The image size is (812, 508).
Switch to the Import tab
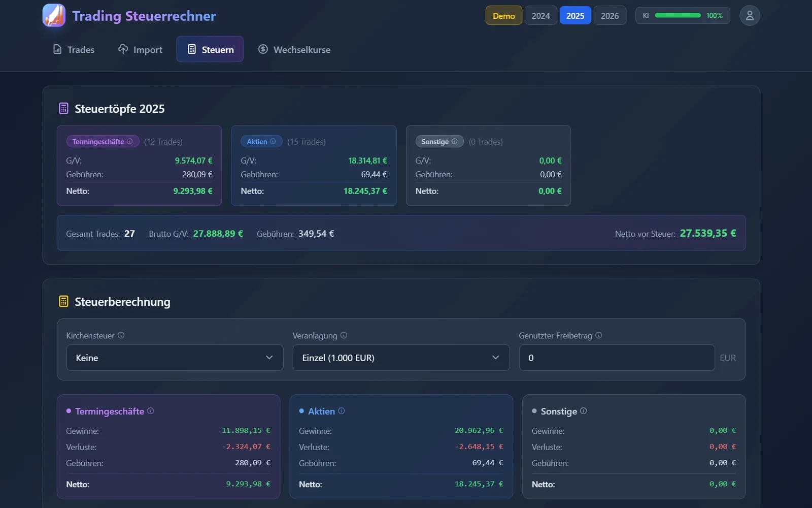[x=141, y=49]
